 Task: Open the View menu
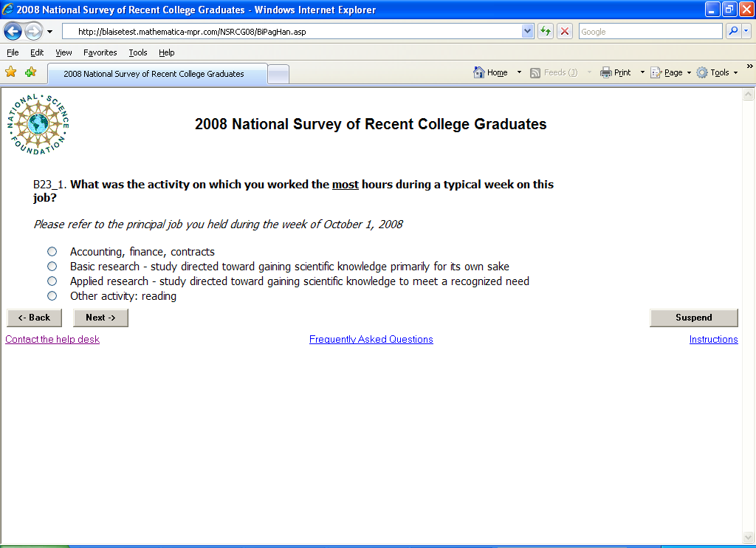[x=63, y=52]
